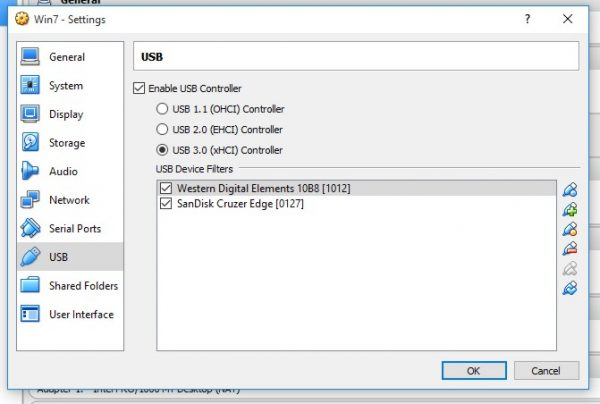600x404 pixels.
Task: Move selected USB filter down
Action: [x=570, y=288]
